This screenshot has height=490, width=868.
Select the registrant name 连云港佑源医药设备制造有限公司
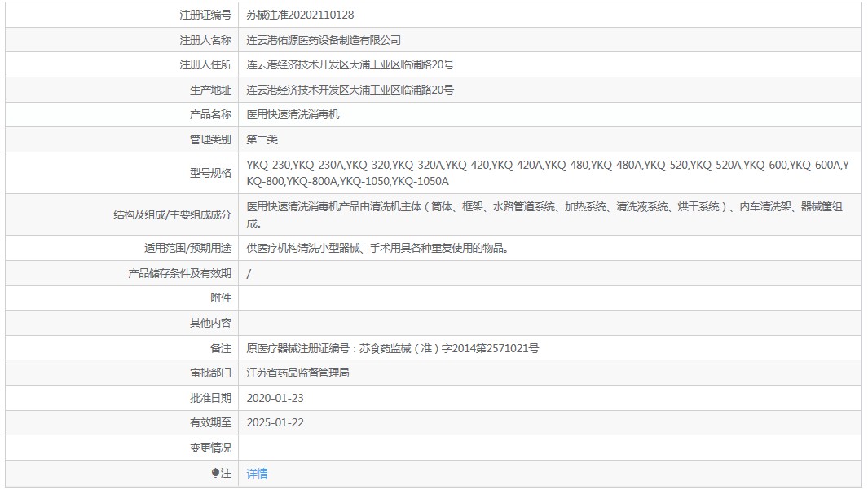324,40
